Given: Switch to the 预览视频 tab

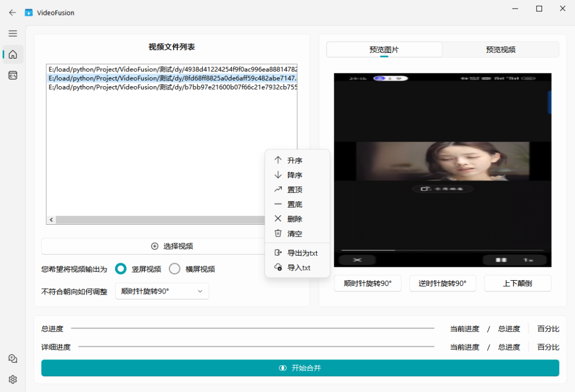Looking at the screenshot, I should click(500, 50).
